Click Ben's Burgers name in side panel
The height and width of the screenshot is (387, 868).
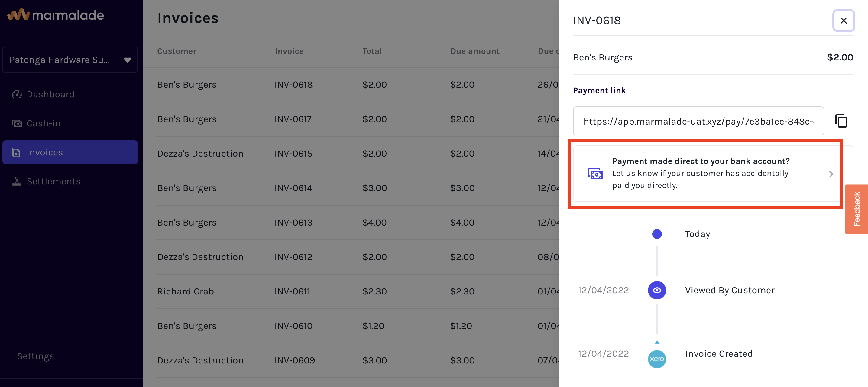pos(602,57)
